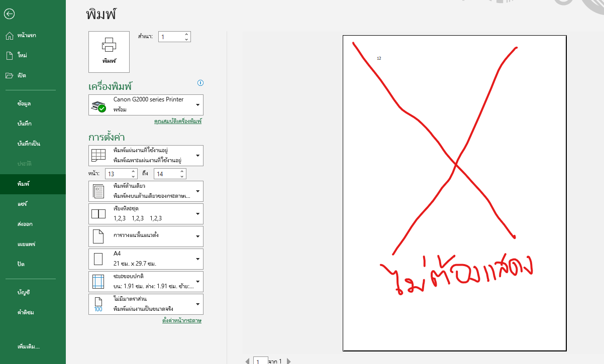Open the normal margins dropdown
Screen dimensions: 604x364
146,282
